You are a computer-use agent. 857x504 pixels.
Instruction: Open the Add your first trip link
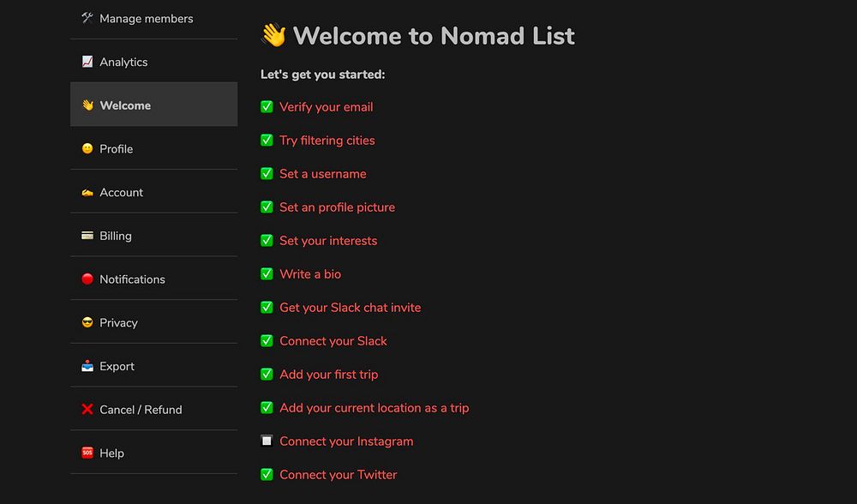tap(328, 374)
